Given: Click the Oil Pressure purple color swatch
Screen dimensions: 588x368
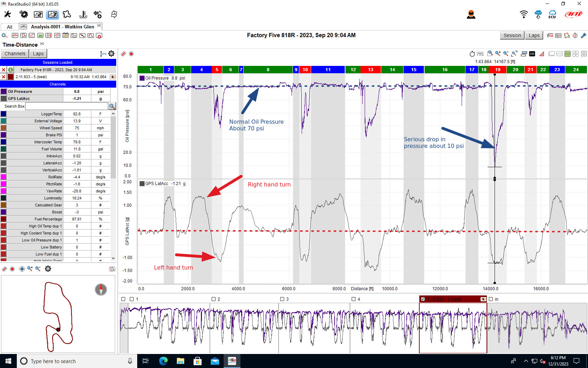Looking at the screenshot, I should (3, 91).
